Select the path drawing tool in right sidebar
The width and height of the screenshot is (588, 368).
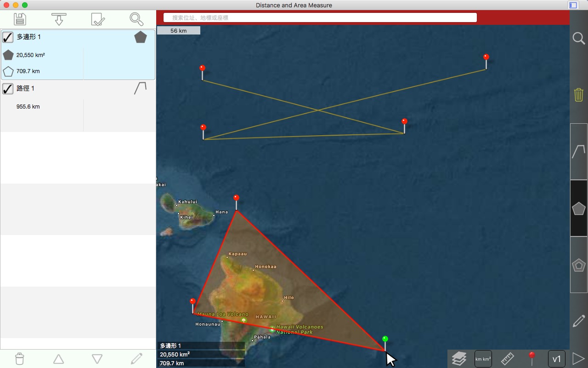[x=579, y=151]
